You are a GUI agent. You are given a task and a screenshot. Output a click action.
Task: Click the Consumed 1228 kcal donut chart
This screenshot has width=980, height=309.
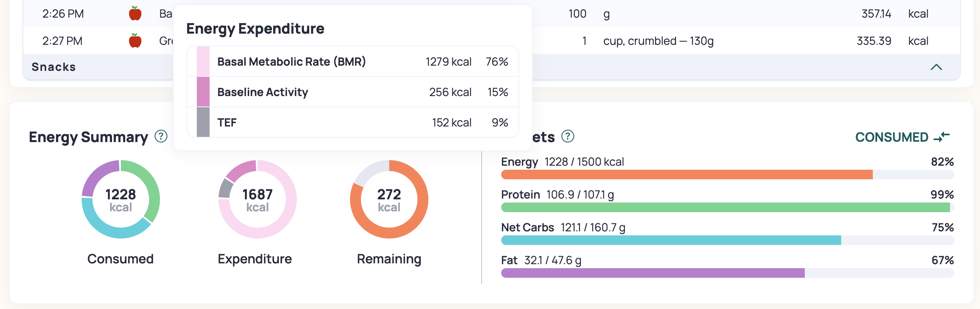point(120,199)
